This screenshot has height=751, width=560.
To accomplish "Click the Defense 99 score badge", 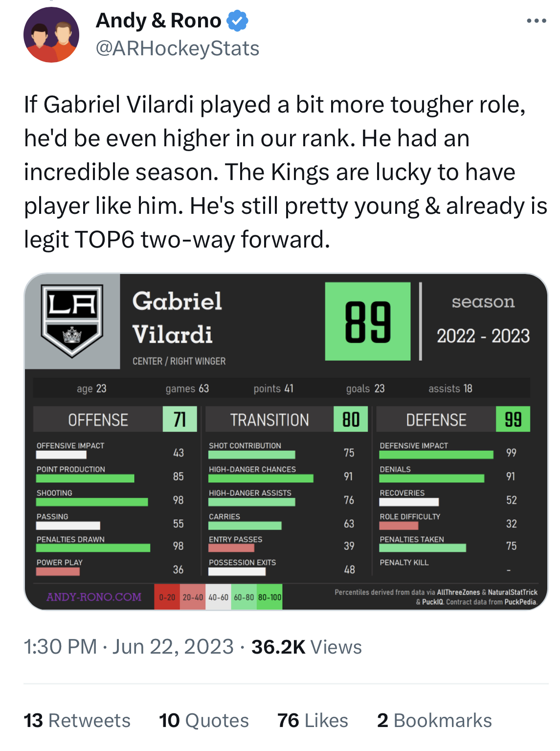I will click(x=513, y=419).
